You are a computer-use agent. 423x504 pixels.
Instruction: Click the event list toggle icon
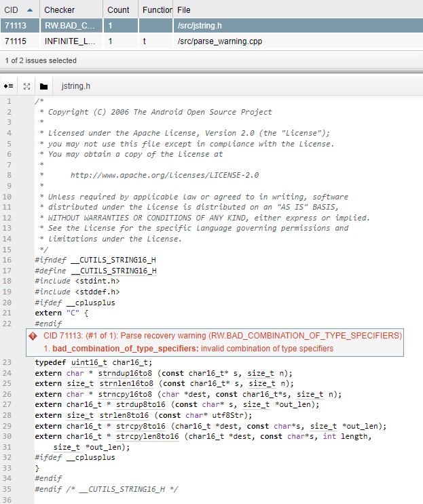point(9,86)
